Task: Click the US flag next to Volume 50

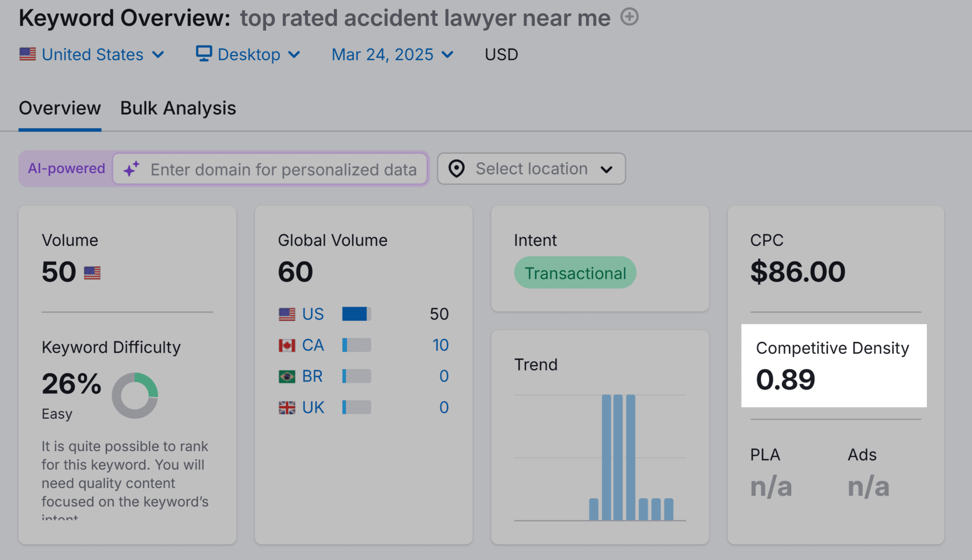Action: (92, 273)
